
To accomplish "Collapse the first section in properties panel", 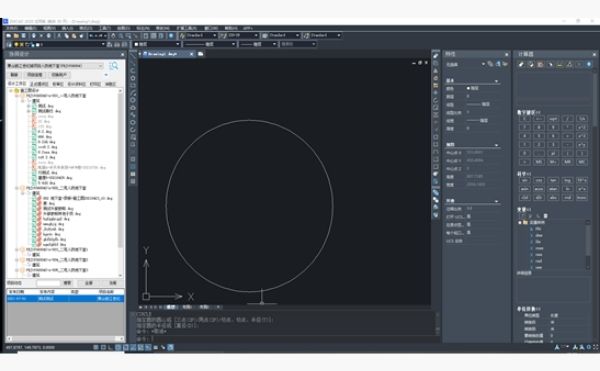I will (x=496, y=81).
